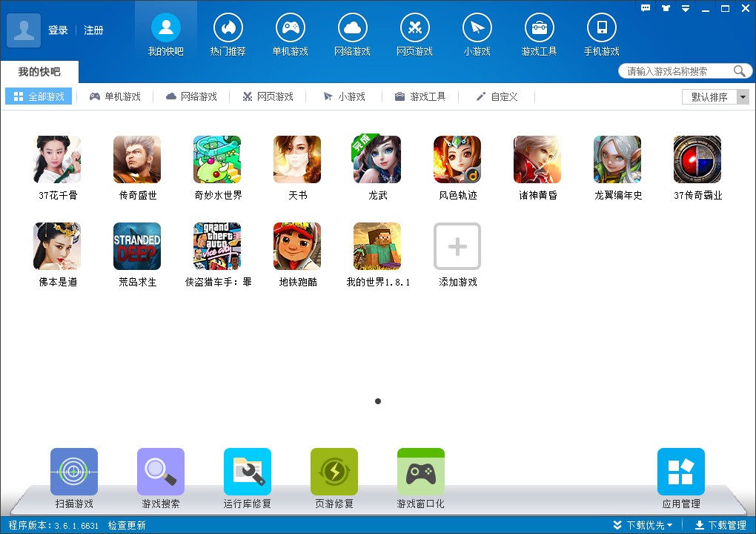Filter by 自定义 custom category
This screenshot has width=756, height=534.
pos(497,96)
